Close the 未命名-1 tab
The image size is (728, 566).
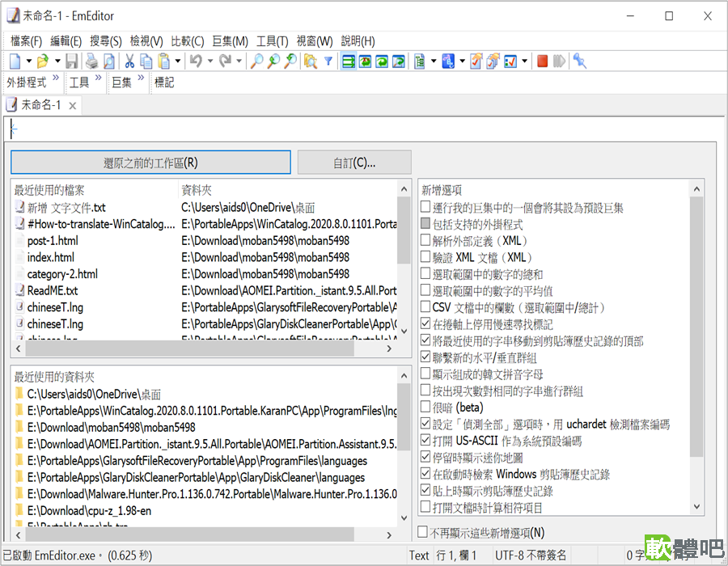73,106
